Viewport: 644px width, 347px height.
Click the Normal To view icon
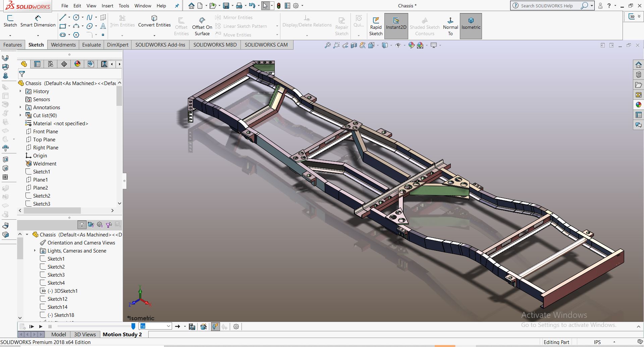[x=450, y=26]
